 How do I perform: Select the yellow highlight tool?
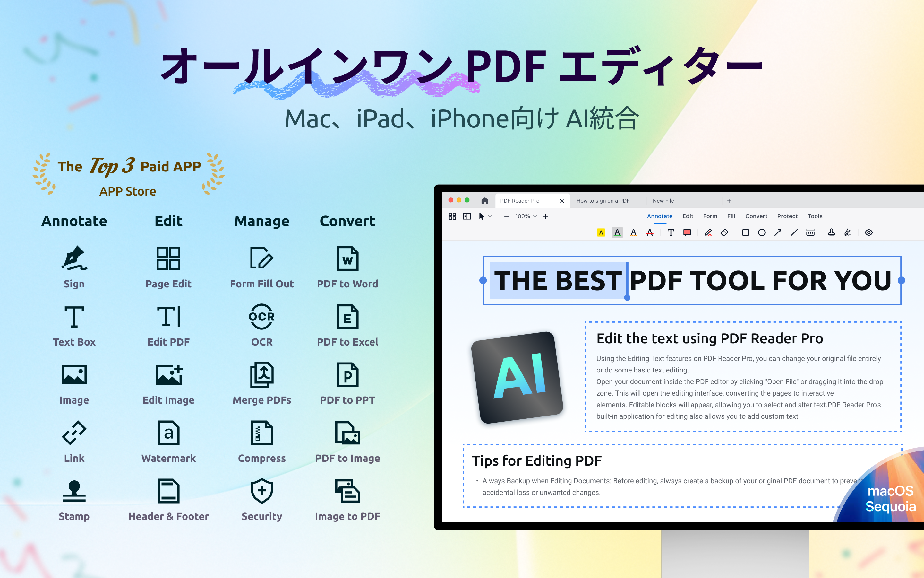pyautogui.click(x=601, y=232)
